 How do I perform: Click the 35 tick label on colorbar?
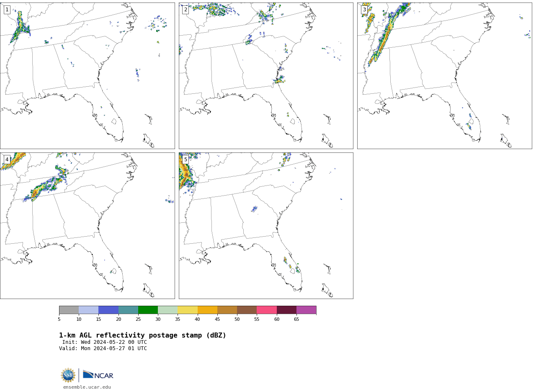tap(178, 319)
